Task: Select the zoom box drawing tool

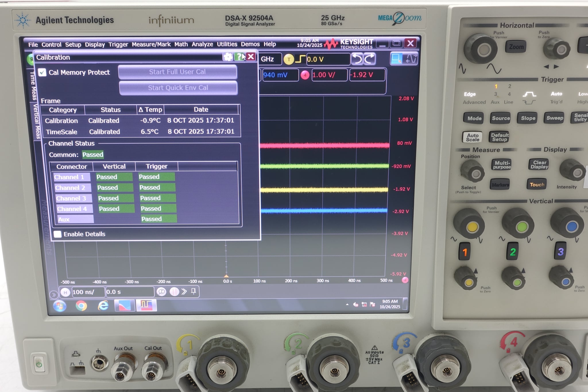Action: pyautogui.click(x=396, y=59)
